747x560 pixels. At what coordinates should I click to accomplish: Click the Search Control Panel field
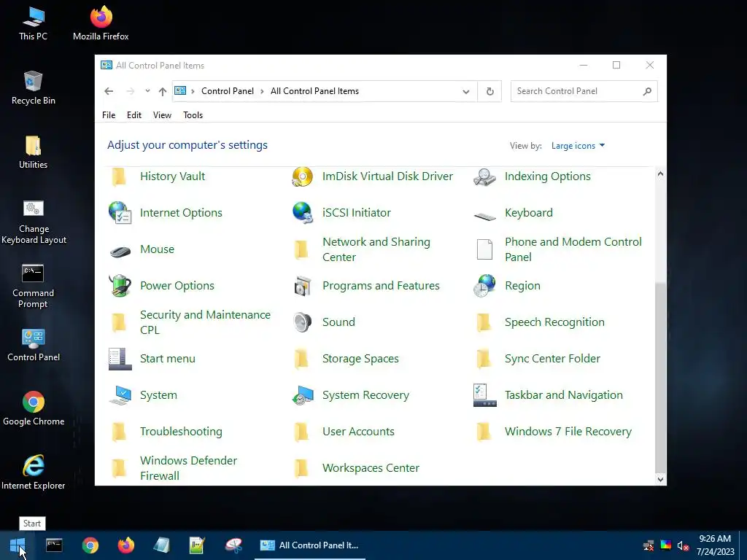(584, 91)
